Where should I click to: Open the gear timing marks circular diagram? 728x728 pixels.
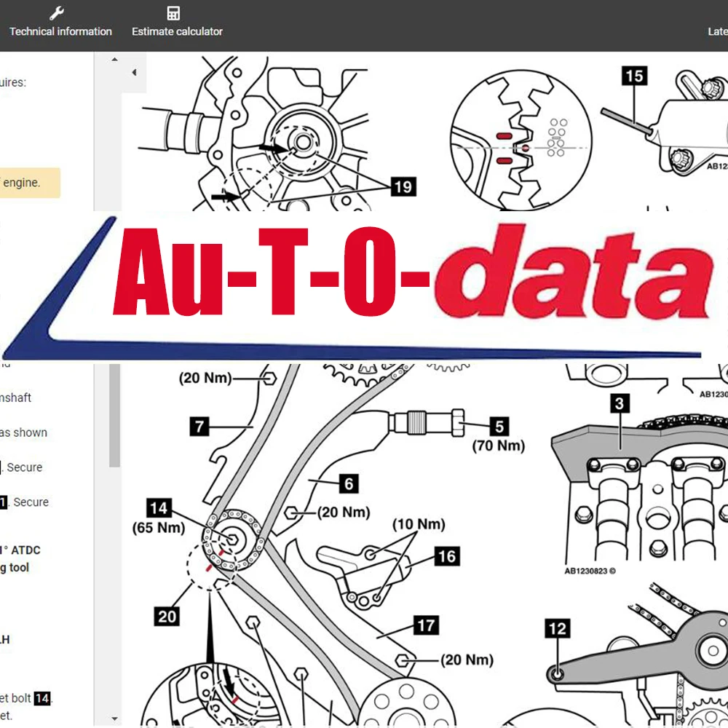click(521, 140)
